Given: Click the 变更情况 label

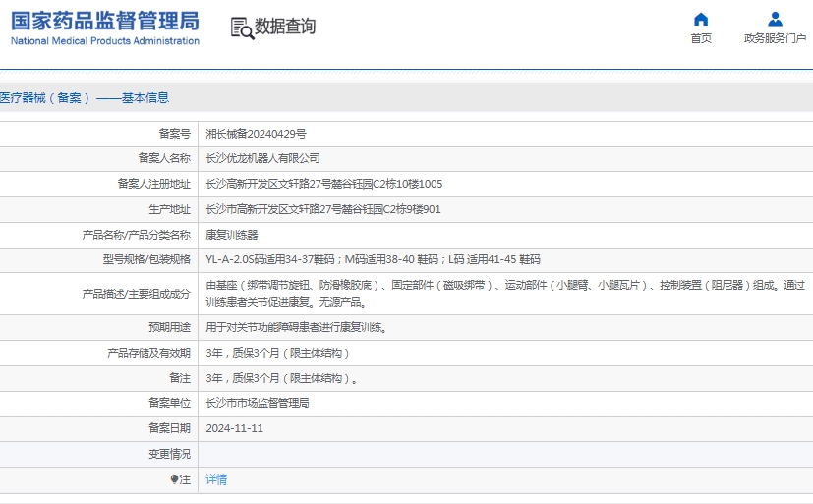Looking at the screenshot, I should coord(169,454).
